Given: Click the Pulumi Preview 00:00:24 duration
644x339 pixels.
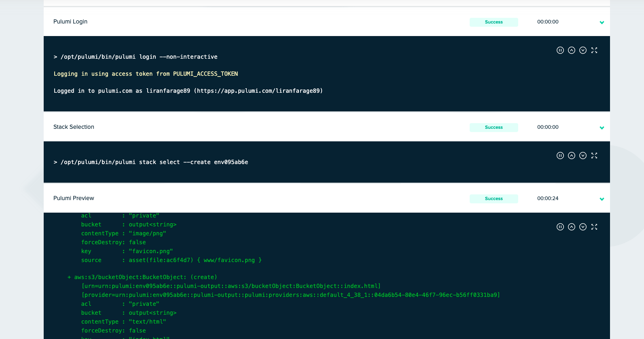Looking at the screenshot, I should click(548, 198).
